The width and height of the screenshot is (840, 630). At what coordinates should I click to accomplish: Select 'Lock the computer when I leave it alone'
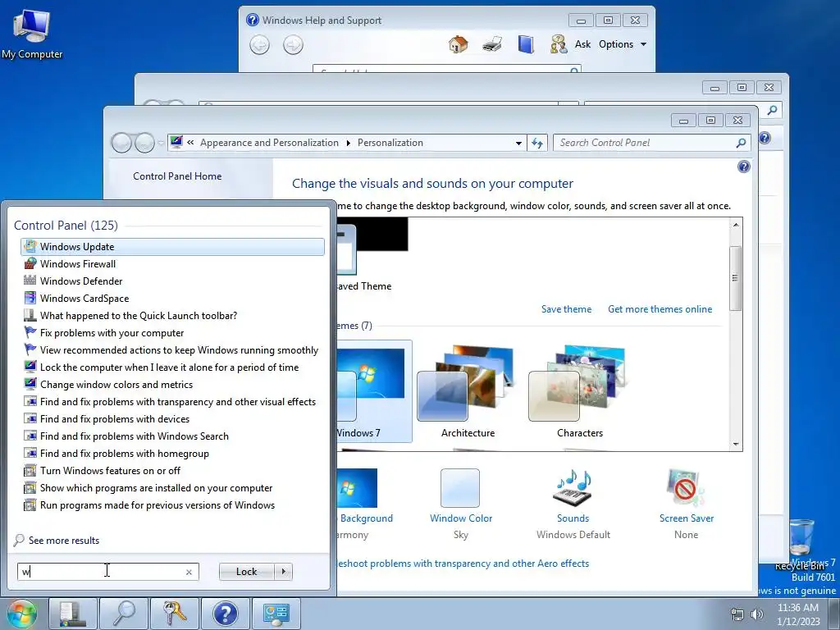(172, 367)
